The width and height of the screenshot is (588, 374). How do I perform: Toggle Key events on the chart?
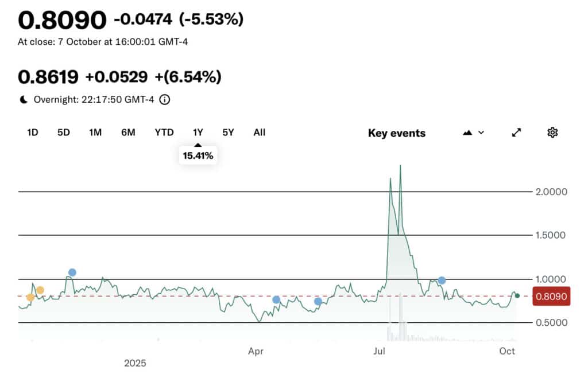pos(396,133)
